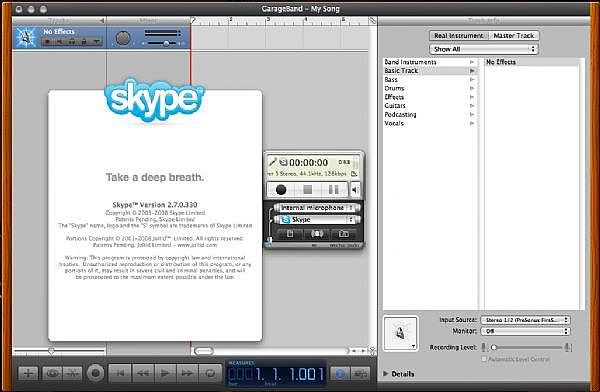Open the loop browser eye icon
Image resolution: width=600 pixels, height=392 pixels.
(52, 373)
